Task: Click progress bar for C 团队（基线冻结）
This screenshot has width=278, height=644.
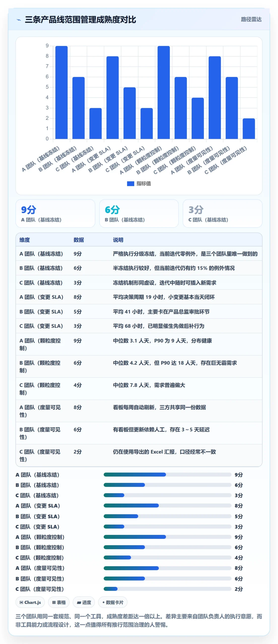Action: click(167, 495)
